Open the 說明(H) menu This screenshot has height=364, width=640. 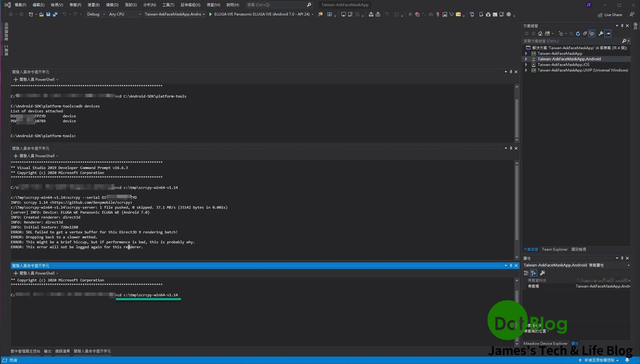[232, 5]
